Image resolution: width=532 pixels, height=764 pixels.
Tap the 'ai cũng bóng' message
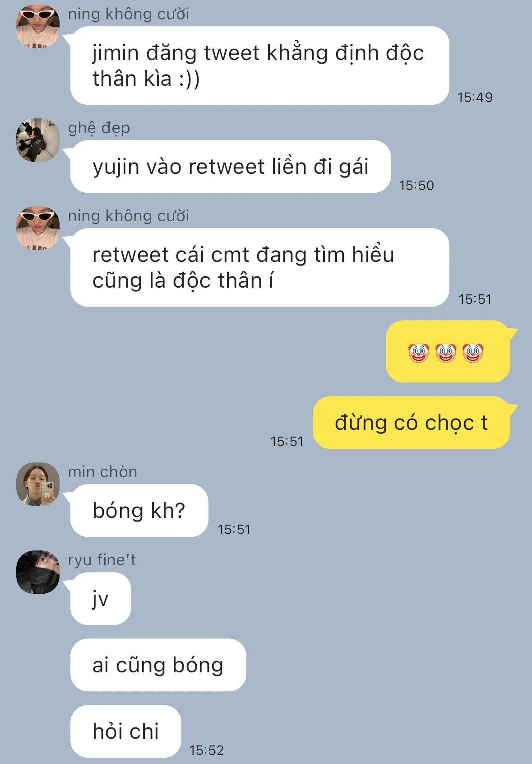tap(158, 665)
